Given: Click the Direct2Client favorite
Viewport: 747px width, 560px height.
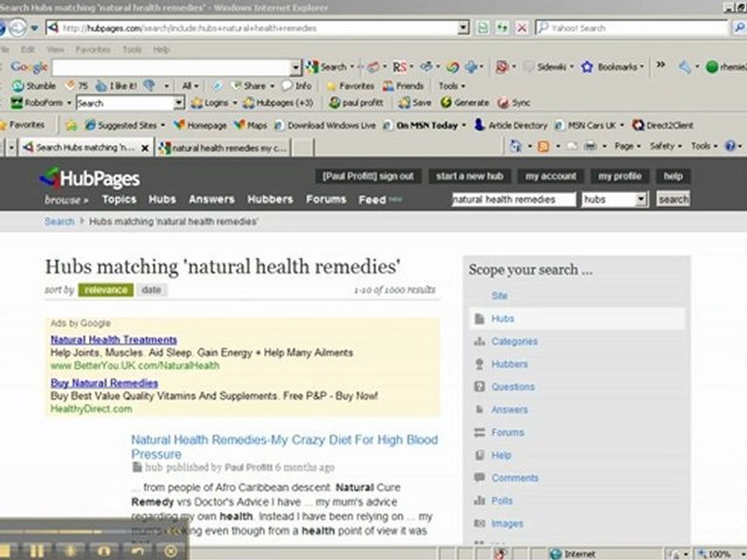Looking at the screenshot, I should point(663,125).
